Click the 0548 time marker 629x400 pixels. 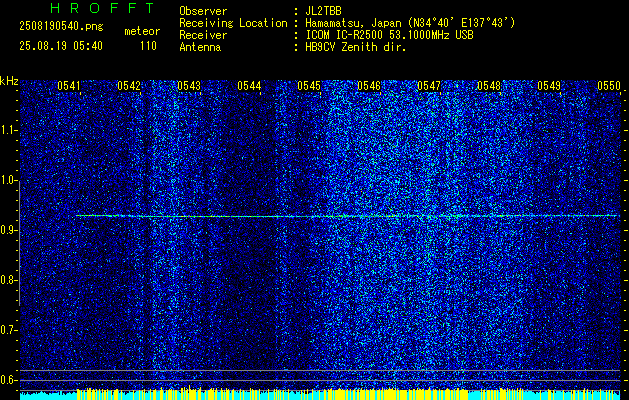pos(489,86)
